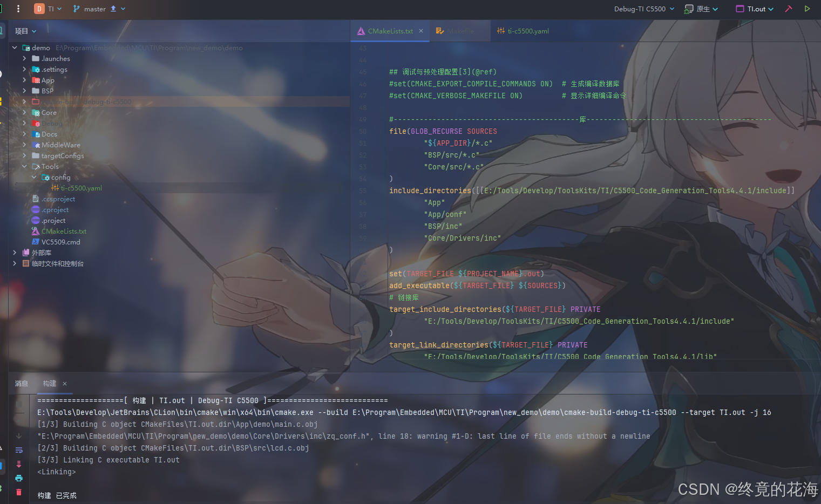The width and height of the screenshot is (821, 504).
Task: Click the .cproject Eclipse icon in tree
Action: (x=36, y=209)
